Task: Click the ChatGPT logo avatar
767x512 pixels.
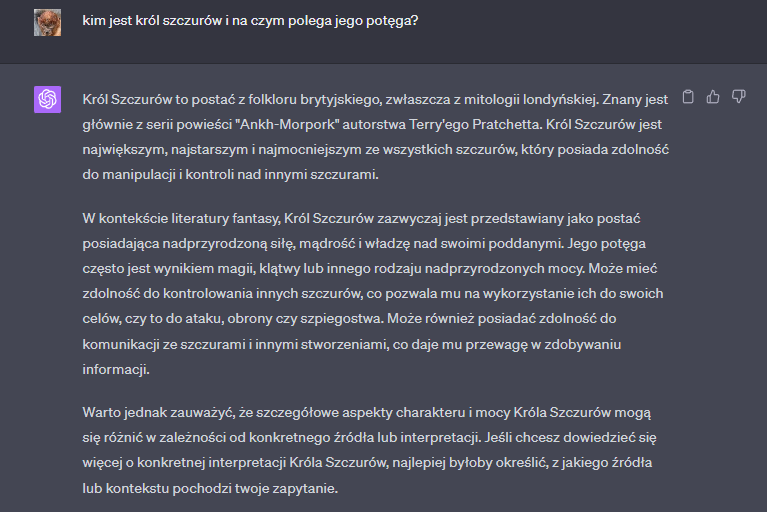Action: (x=48, y=99)
